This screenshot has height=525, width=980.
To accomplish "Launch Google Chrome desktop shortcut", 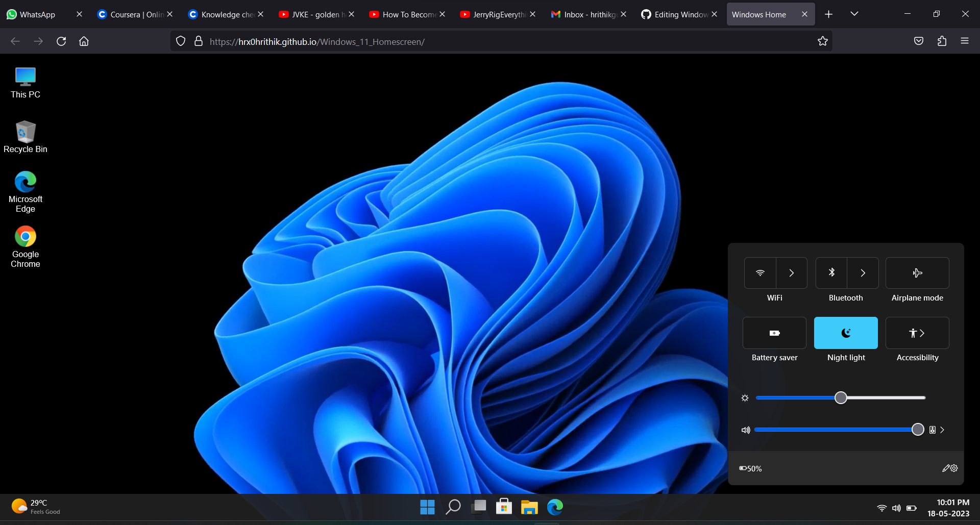I will pos(25,247).
